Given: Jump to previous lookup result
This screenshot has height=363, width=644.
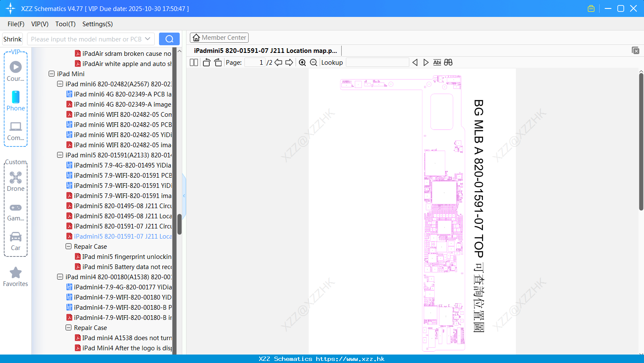Looking at the screenshot, I should 415,62.
